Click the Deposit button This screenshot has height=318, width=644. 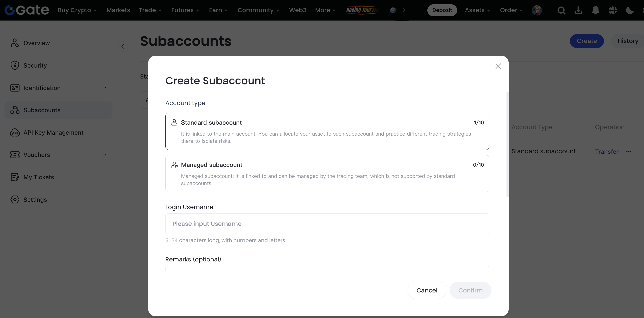pos(442,10)
